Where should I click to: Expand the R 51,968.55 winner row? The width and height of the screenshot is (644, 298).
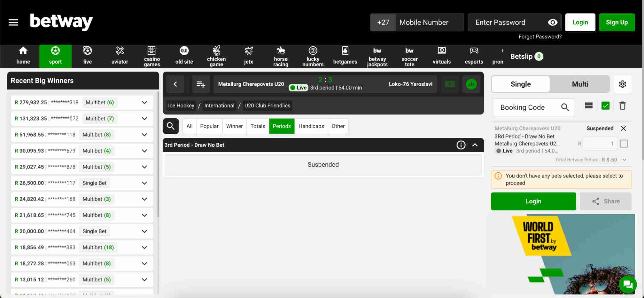pyautogui.click(x=144, y=135)
